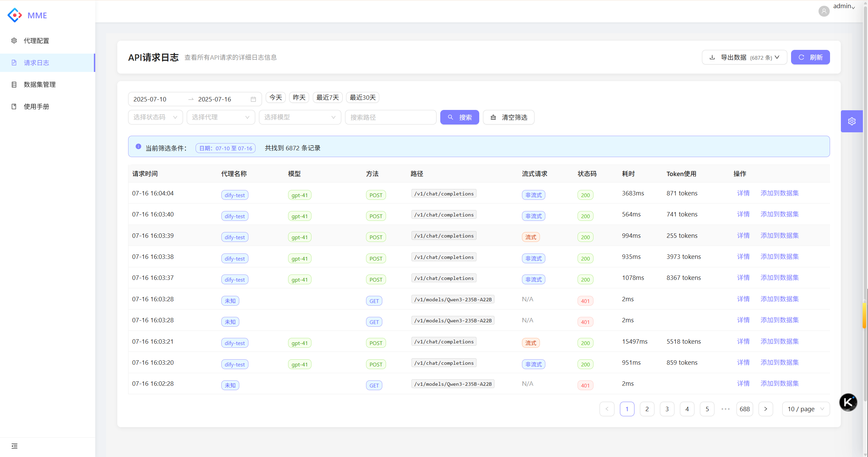Open the 代理配置 menu item
This screenshot has width=868, height=457.
[x=36, y=41]
